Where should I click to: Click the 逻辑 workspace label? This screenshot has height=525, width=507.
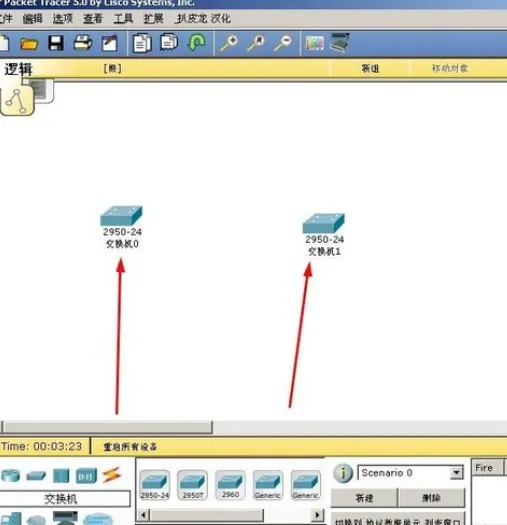(18, 69)
